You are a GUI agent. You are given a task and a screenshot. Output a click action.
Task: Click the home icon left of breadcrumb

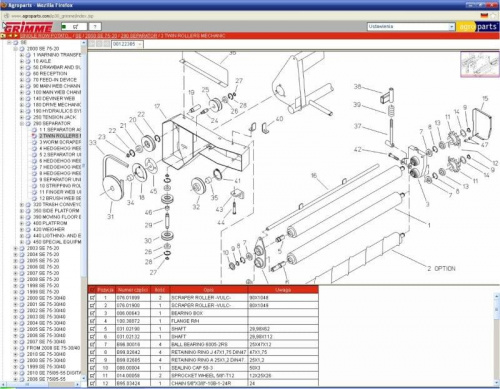(3, 35)
